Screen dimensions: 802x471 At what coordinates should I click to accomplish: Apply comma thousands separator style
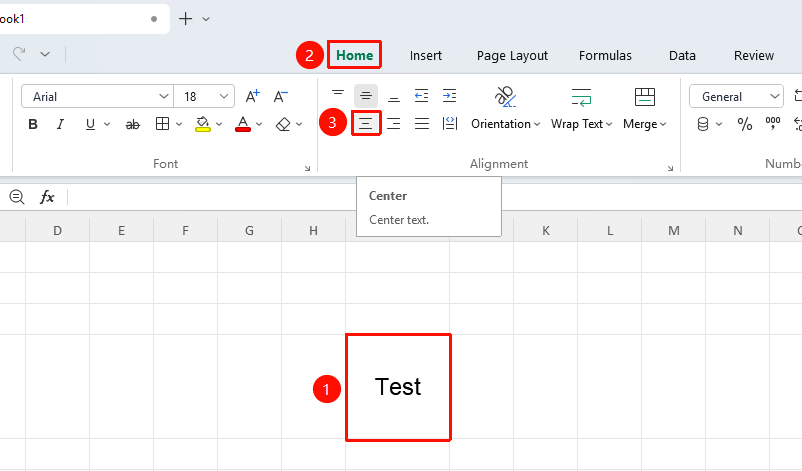[x=773, y=123]
